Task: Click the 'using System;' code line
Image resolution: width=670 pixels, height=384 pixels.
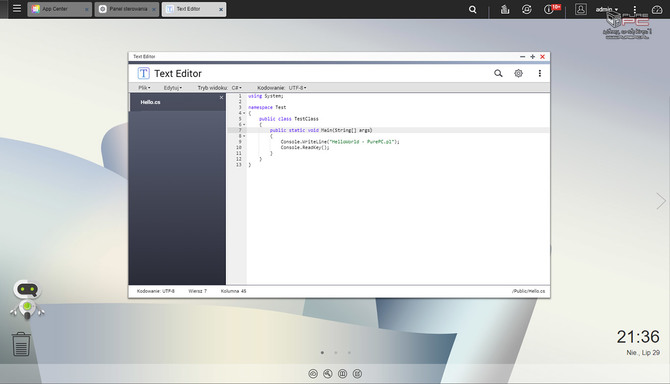Action: pyautogui.click(x=265, y=96)
